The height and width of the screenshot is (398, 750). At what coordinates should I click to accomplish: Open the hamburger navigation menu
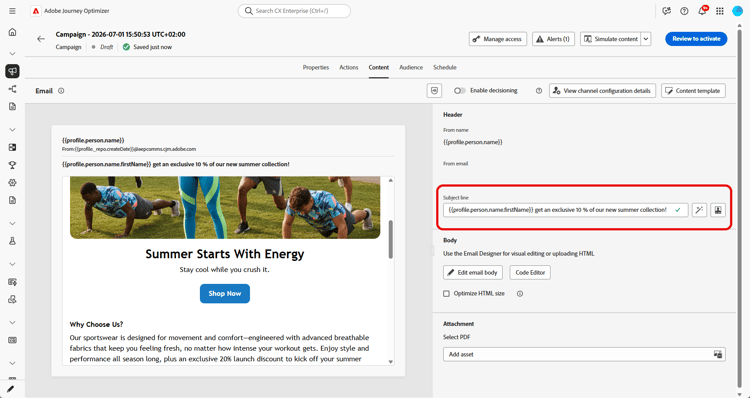[x=12, y=11]
